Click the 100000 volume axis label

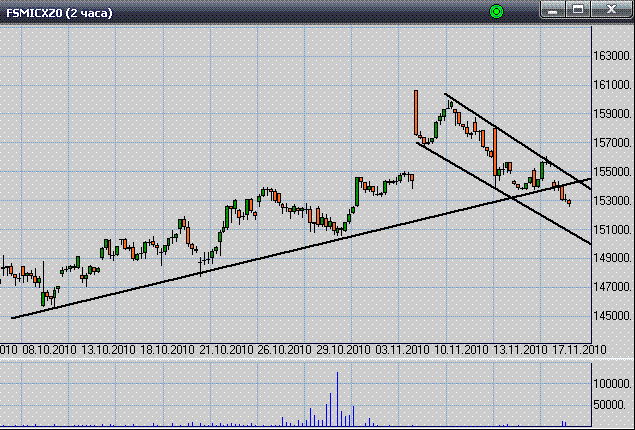[612, 384]
